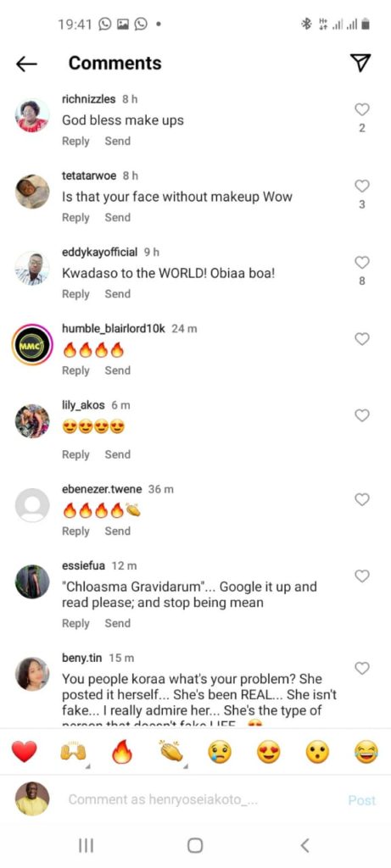Viewport: 391px width, 868px height.
Task: Tap the Post button
Action: click(361, 800)
